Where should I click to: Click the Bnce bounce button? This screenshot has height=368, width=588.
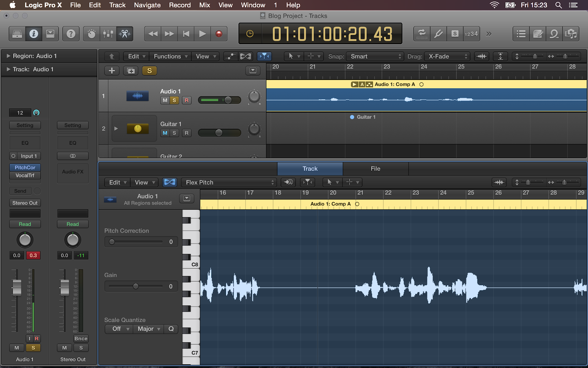click(81, 339)
